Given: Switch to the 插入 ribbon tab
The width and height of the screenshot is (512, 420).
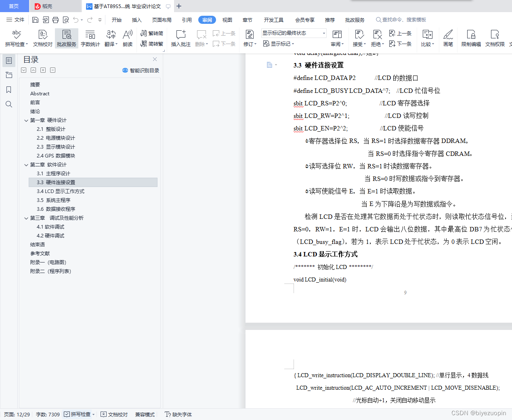Looking at the screenshot, I should tap(137, 20).
